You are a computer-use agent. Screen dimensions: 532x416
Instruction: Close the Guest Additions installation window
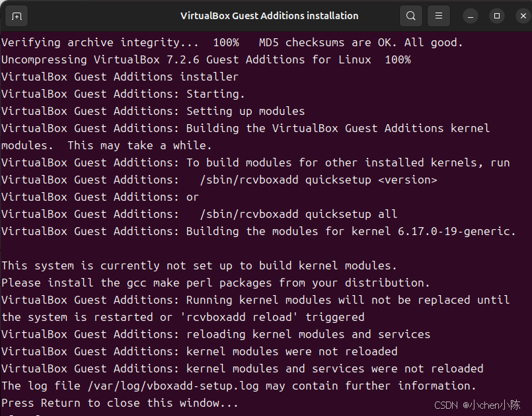(523, 16)
